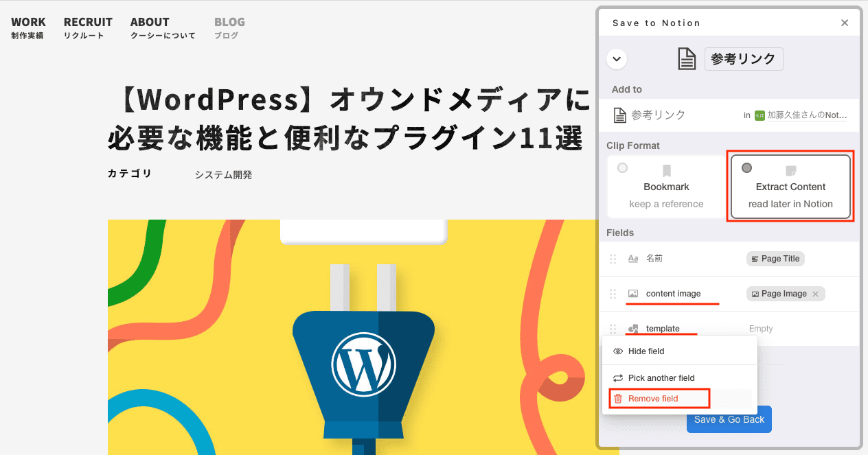
Task: Click the document icon in the Add to row
Action: (x=619, y=115)
